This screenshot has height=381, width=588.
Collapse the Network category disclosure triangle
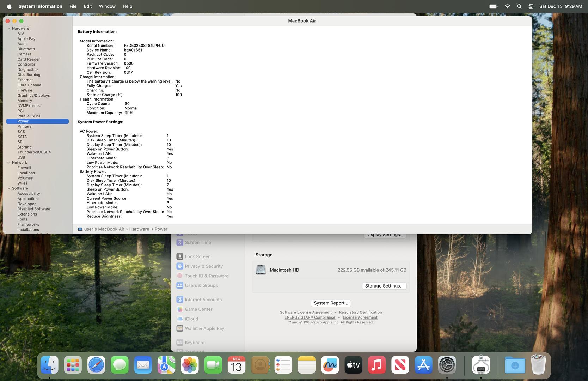click(x=9, y=163)
